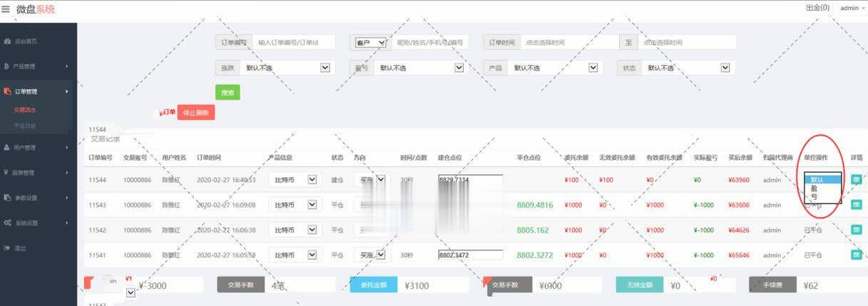This screenshot has width=868, height=306.
Task: Click the blue 委托金额 summary label
Action: 374,285
